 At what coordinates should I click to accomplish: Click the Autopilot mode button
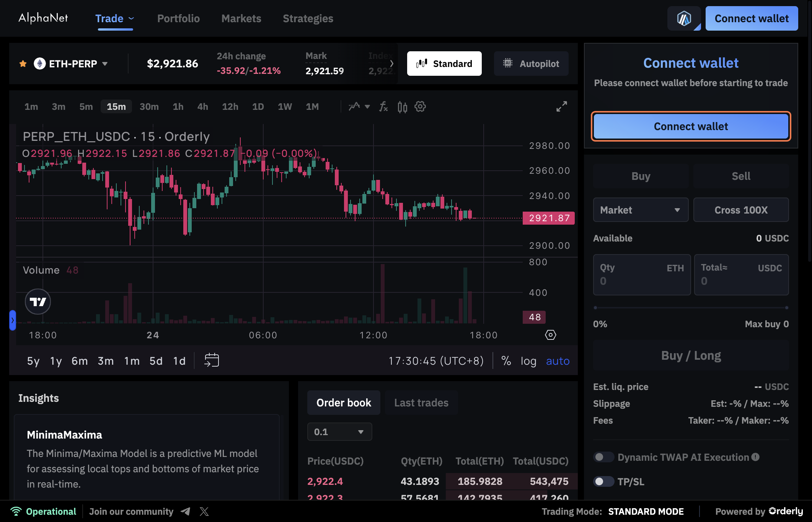531,64
